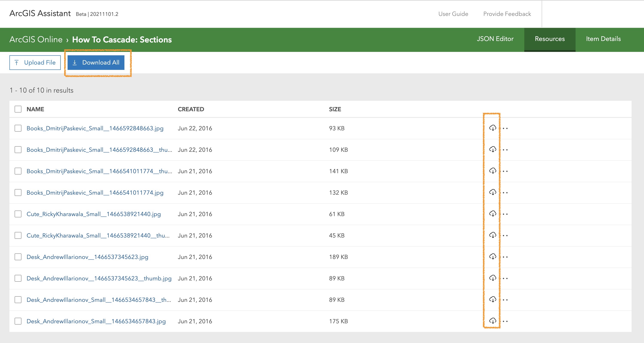
Task: Click the Download All button
Action: coord(96,62)
